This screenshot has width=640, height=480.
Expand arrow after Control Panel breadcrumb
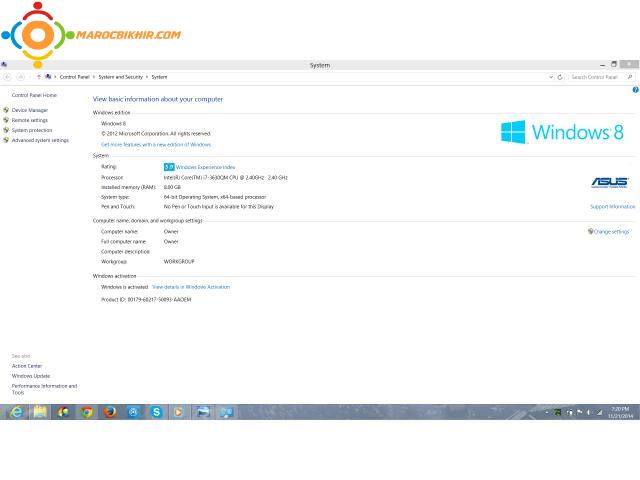[x=94, y=77]
